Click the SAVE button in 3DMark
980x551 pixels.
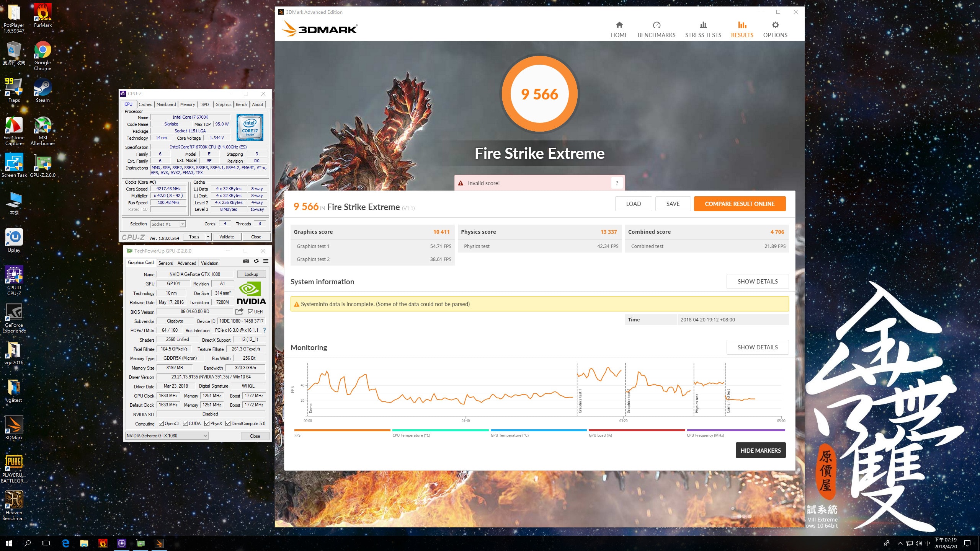tap(673, 204)
